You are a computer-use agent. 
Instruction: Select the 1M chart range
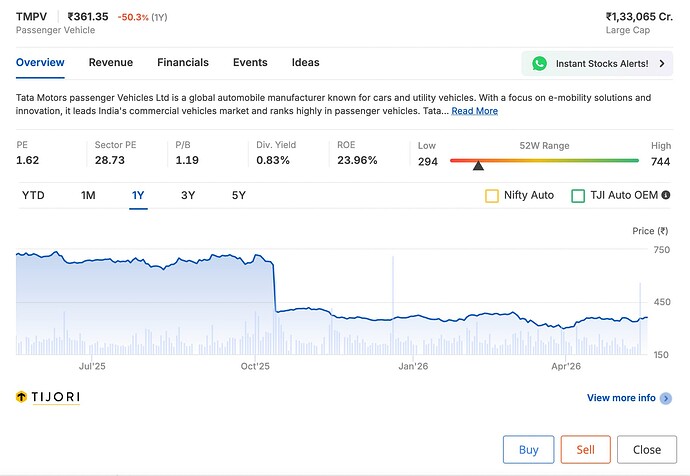(88, 195)
